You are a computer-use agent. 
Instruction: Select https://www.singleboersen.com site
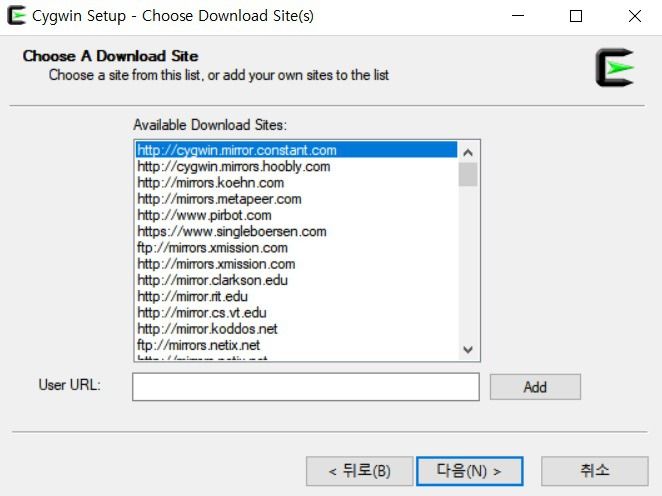coord(296,231)
